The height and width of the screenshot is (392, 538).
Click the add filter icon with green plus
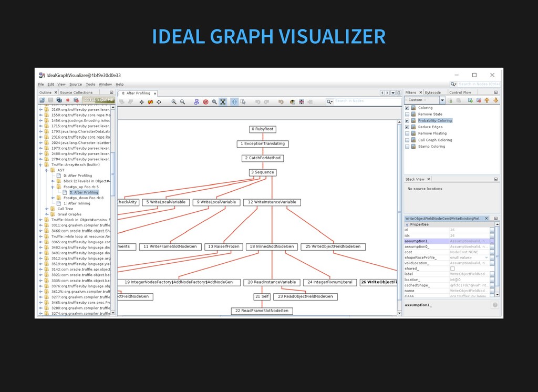(470, 100)
